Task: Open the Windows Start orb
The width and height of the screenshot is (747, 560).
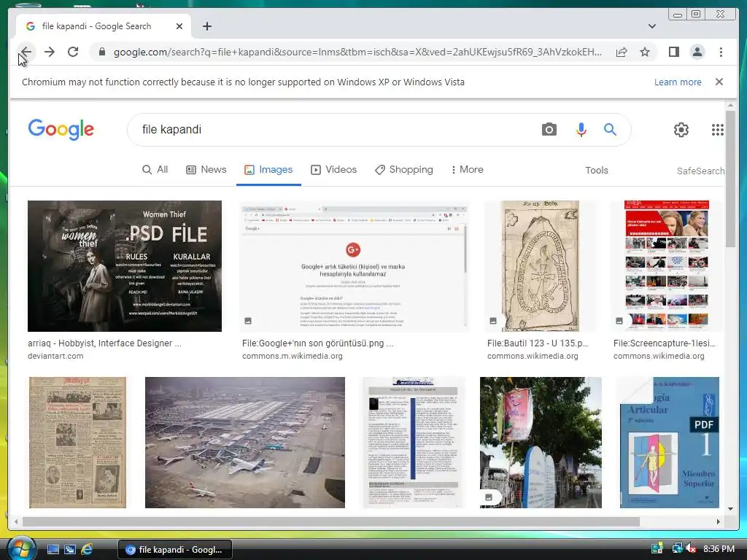Action: click(21, 549)
